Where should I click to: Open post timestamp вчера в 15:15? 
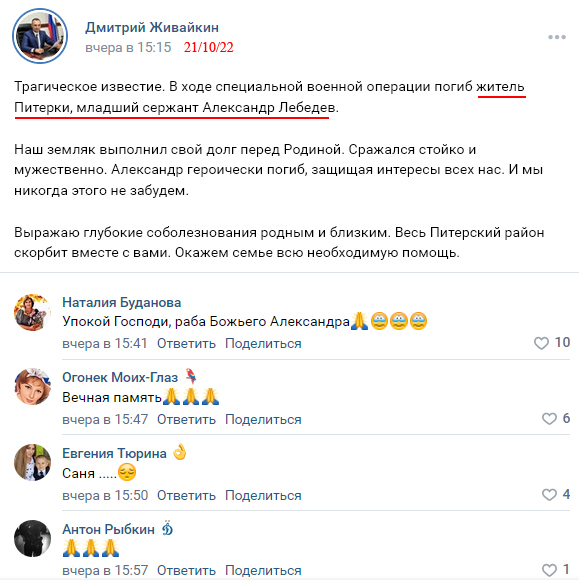point(128,48)
